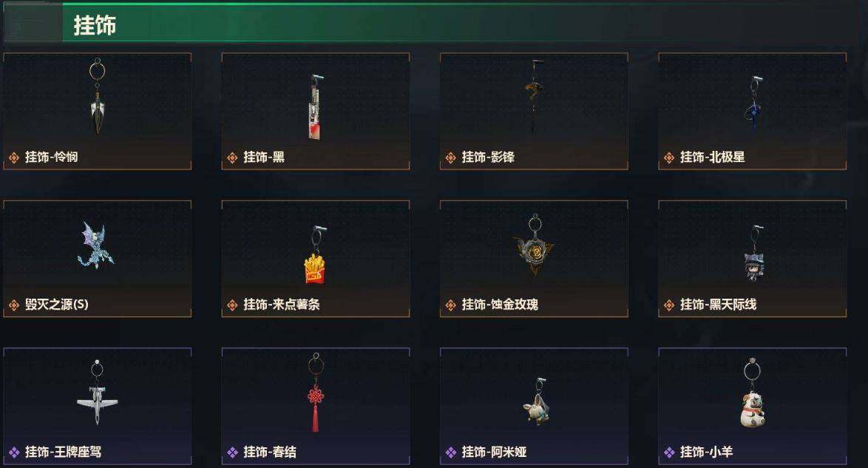The image size is (868, 468).
Task: Click the red blade charm icon 挂饰-黑
Action: click(316, 106)
